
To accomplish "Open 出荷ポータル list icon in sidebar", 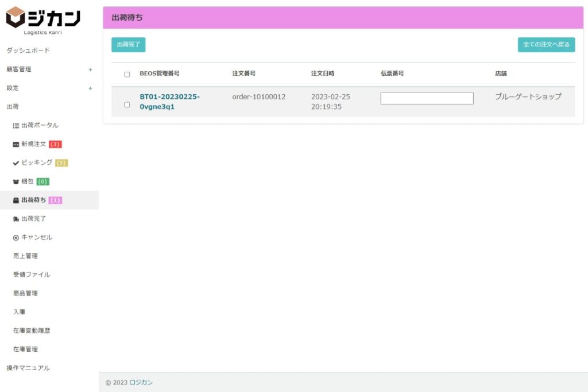I will (16, 126).
